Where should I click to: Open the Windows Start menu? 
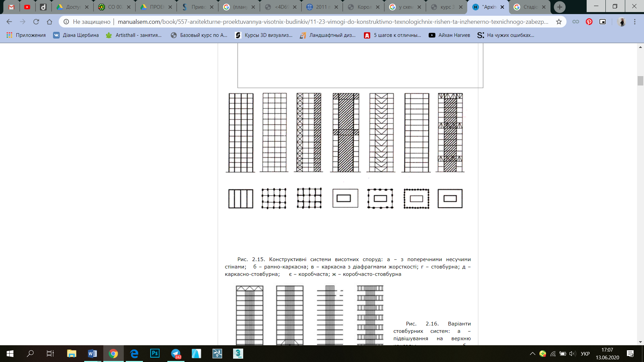click(10, 354)
